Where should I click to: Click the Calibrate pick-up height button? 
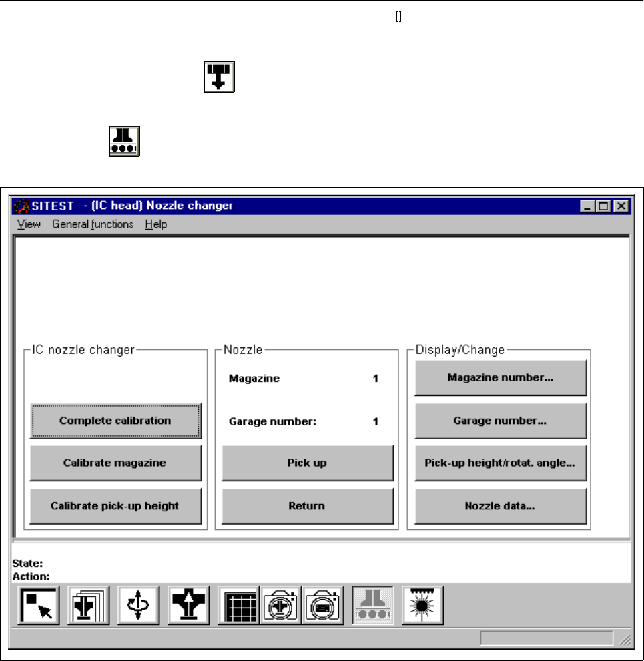[x=115, y=506]
